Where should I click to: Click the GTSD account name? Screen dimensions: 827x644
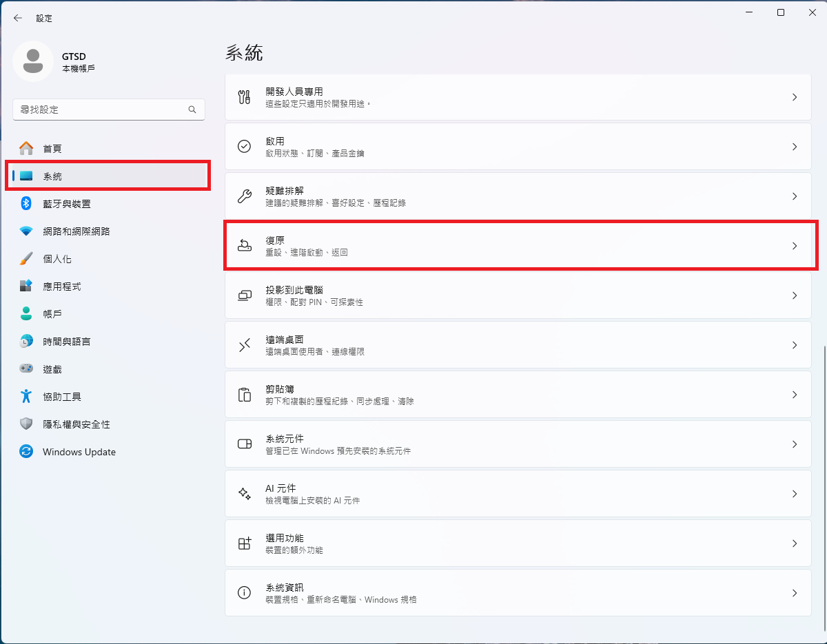(x=74, y=56)
